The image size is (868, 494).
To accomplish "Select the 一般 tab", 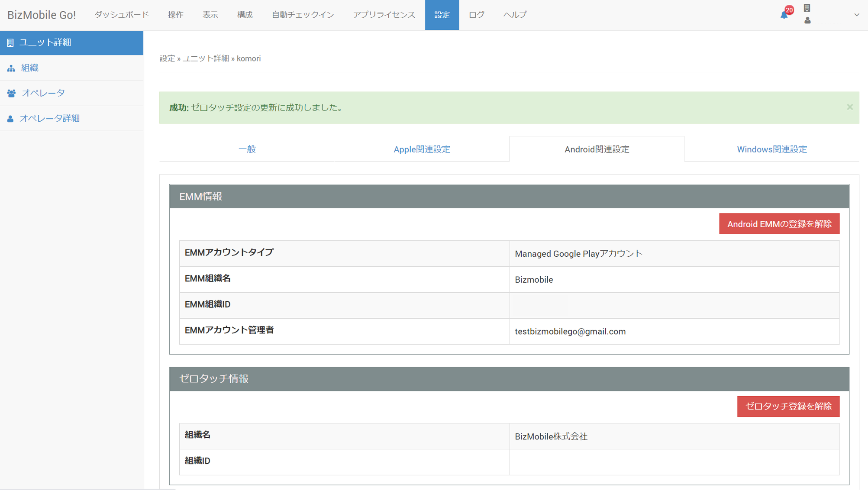I will coord(247,149).
